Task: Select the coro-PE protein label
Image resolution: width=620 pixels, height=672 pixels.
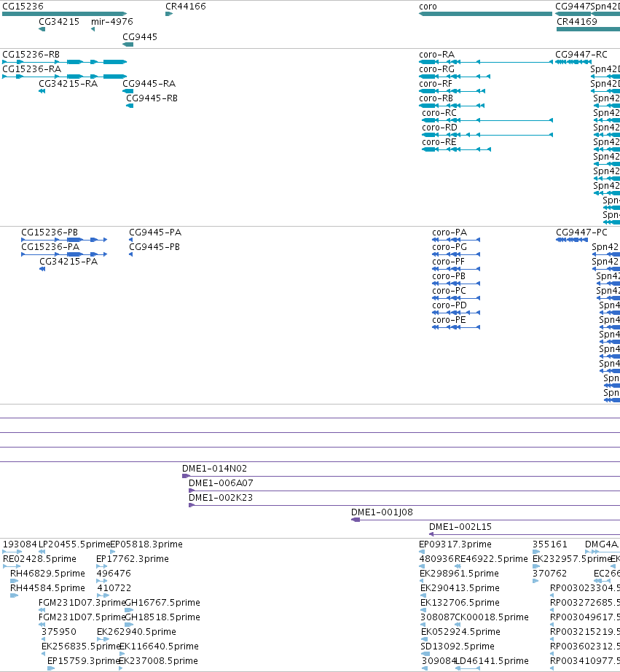Action: [449, 320]
